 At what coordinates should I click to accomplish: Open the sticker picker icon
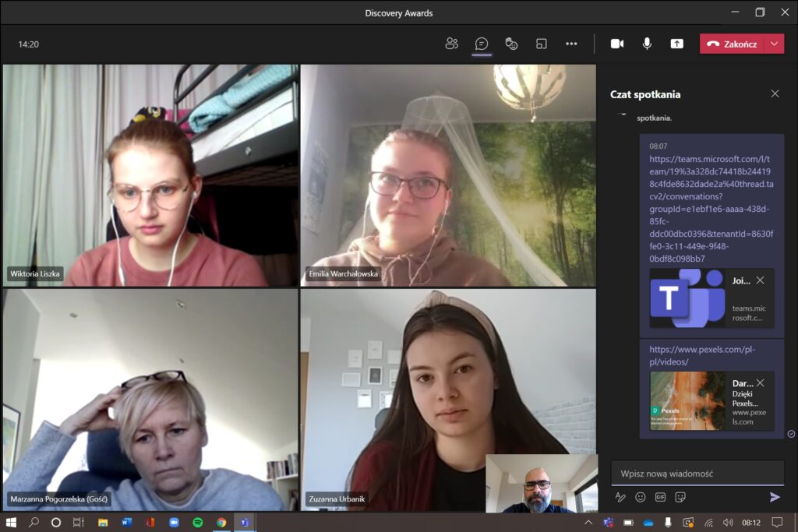pyautogui.click(x=680, y=497)
